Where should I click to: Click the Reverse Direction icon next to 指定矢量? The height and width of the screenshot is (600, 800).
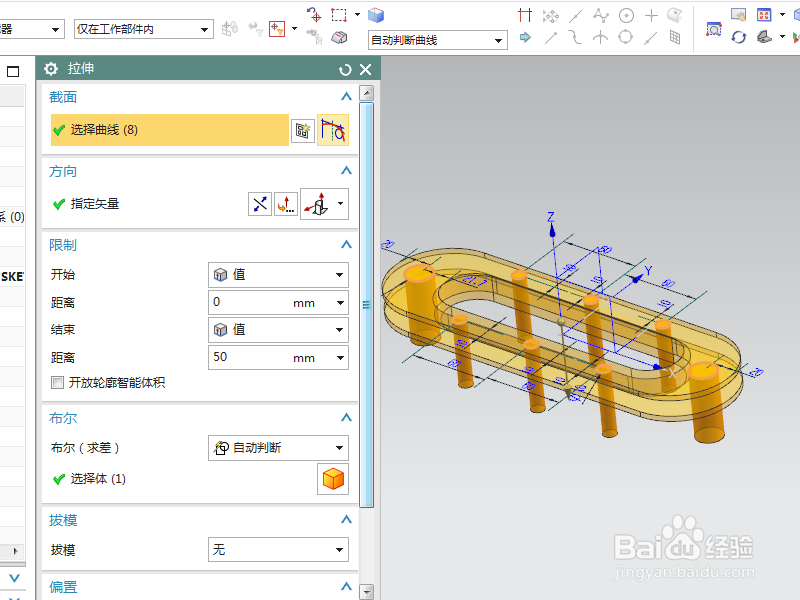[x=260, y=205]
